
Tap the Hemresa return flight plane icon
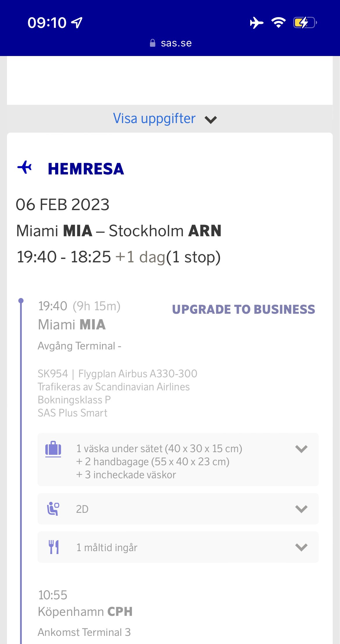click(25, 167)
